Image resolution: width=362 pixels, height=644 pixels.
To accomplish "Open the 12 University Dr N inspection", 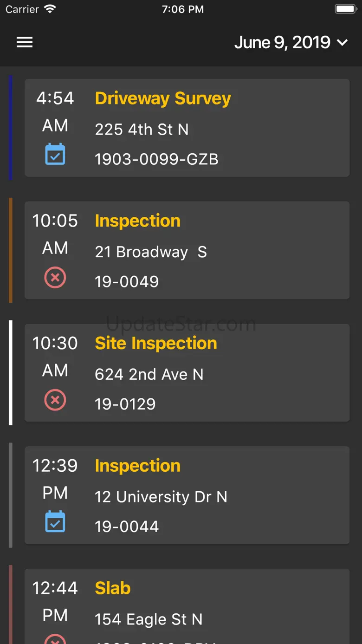I will coord(187,495).
